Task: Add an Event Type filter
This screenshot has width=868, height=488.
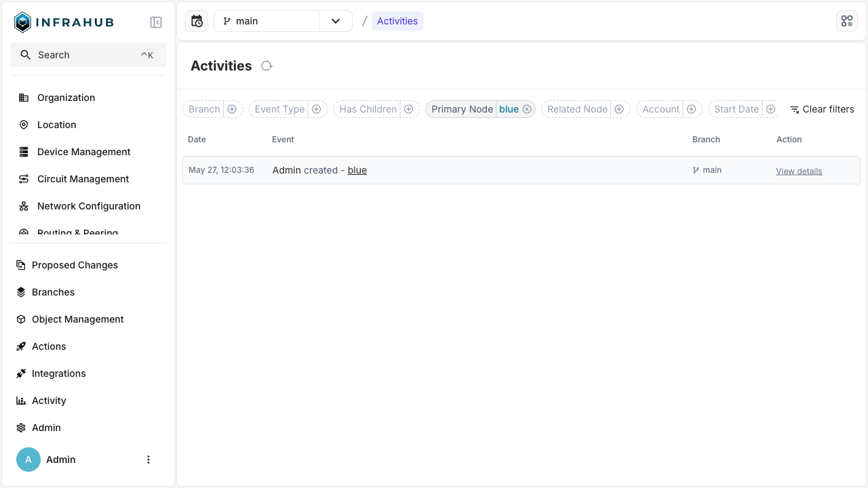Action: click(x=316, y=108)
